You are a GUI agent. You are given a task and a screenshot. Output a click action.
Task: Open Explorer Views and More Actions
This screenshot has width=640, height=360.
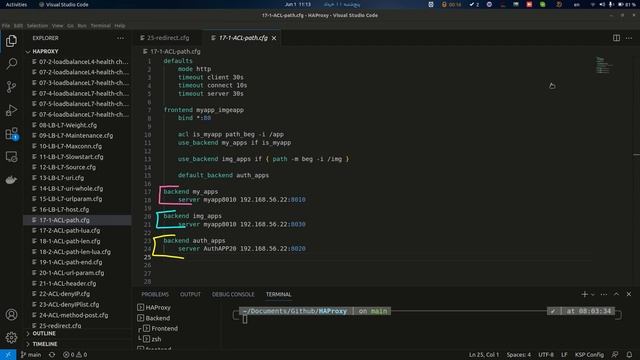pyautogui.click(x=120, y=38)
